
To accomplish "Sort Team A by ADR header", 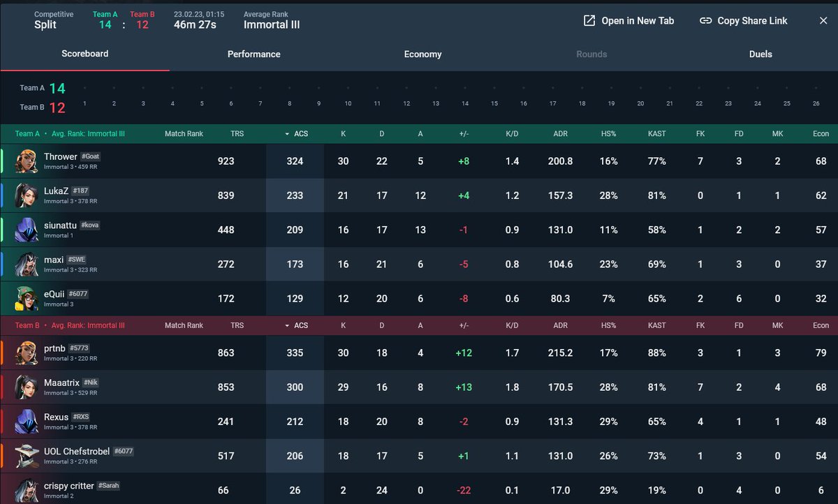I will (560, 133).
